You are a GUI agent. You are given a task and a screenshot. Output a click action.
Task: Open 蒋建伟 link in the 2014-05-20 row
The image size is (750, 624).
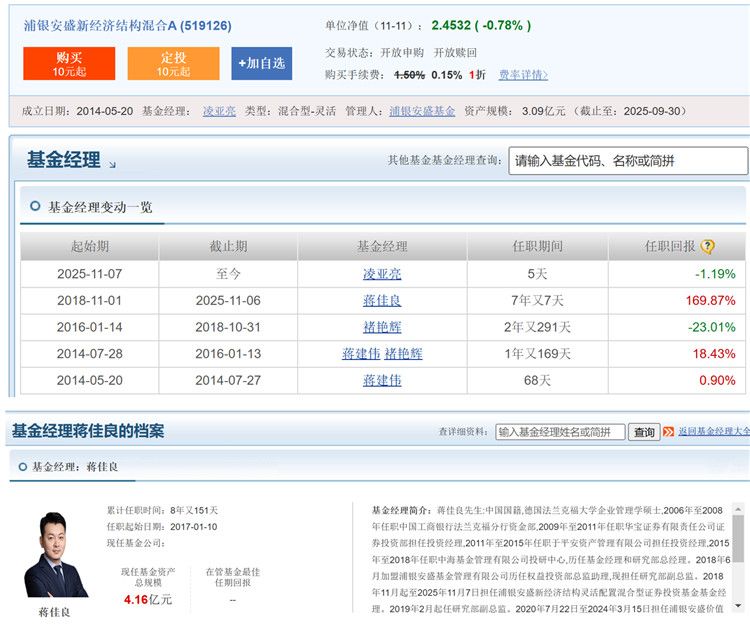(x=382, y=381)
